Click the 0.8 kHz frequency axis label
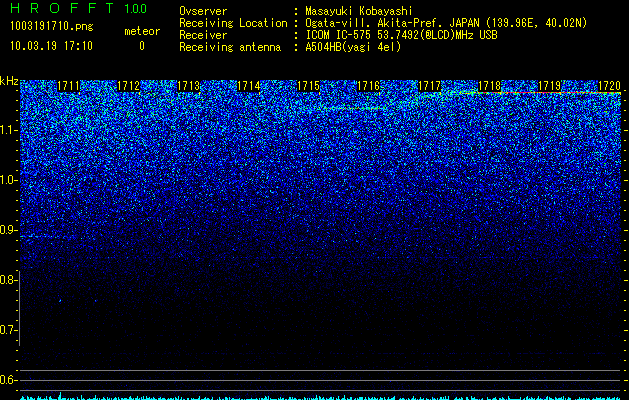629x400 pixels. click(x=9, y=280)
